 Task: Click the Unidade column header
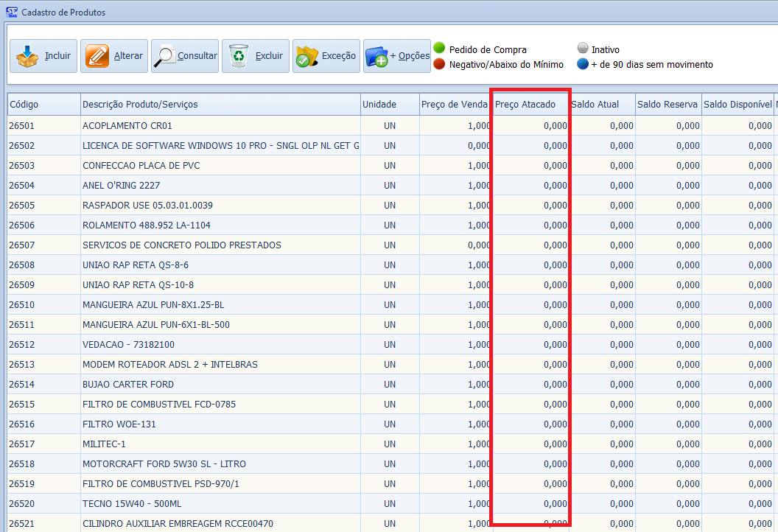tap(389, 105)
